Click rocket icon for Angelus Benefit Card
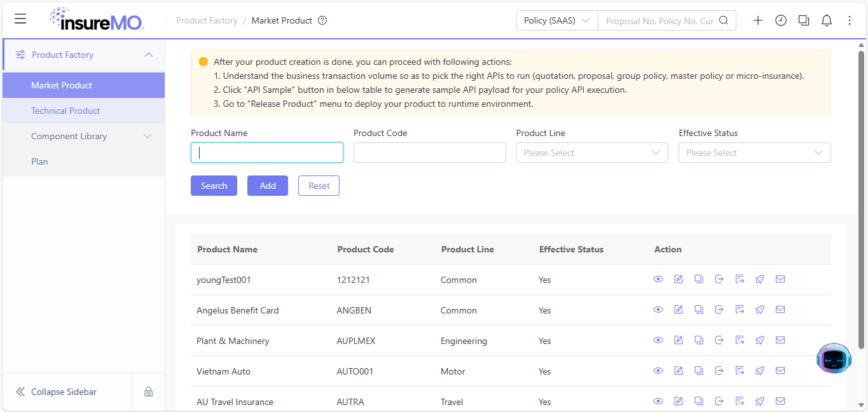Viewport: 868px width, 412px height. click(760, 310)
